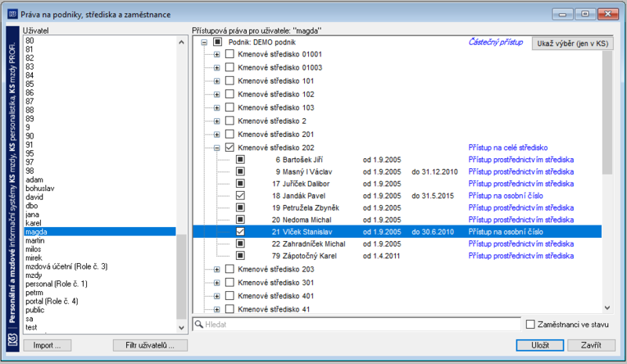627x364 pixels.
Task: Expand Kmenové středisko 01001 node
Action: pyautogui.click(x=217, y=54)
